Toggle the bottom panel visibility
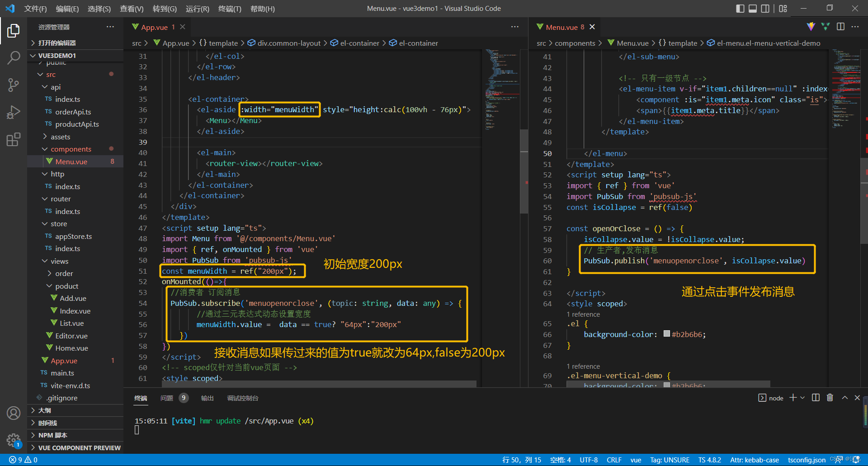The height and width of the screenshot is (466, 868). (x=752, y=8)
